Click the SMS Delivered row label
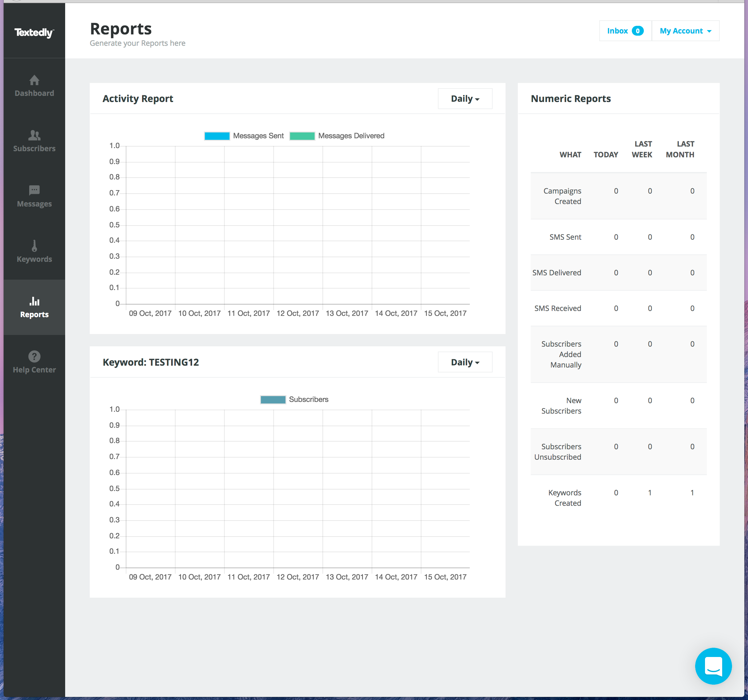748x700 pixels. pyautogui.click(x=557, y=273)
